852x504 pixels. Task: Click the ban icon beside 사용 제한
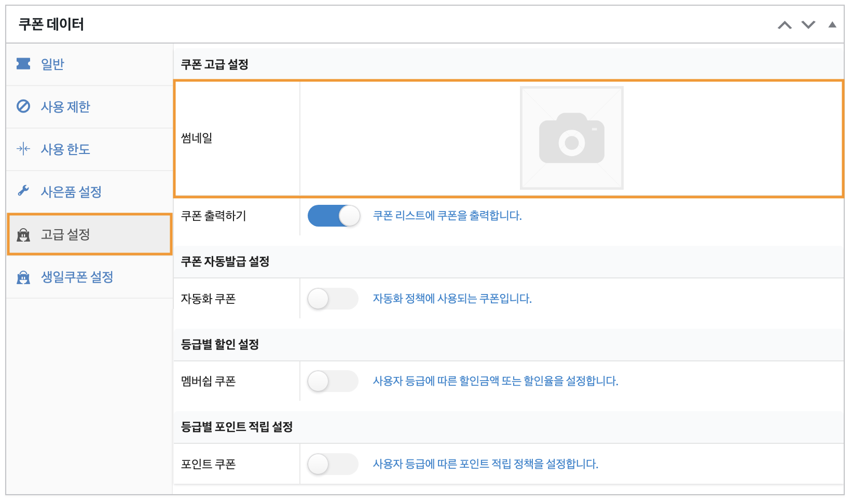[x=23, y=106]
